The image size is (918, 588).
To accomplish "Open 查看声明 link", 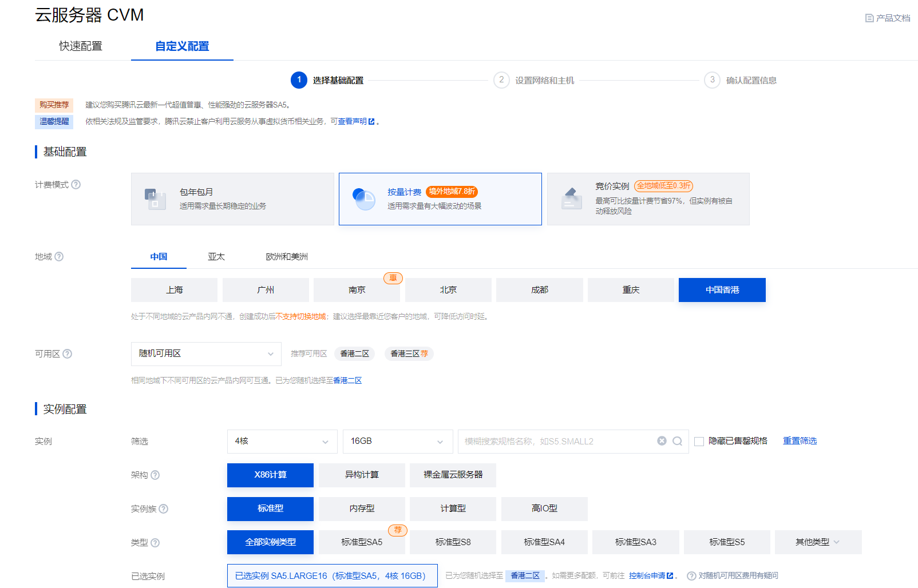I will [352, 121].
